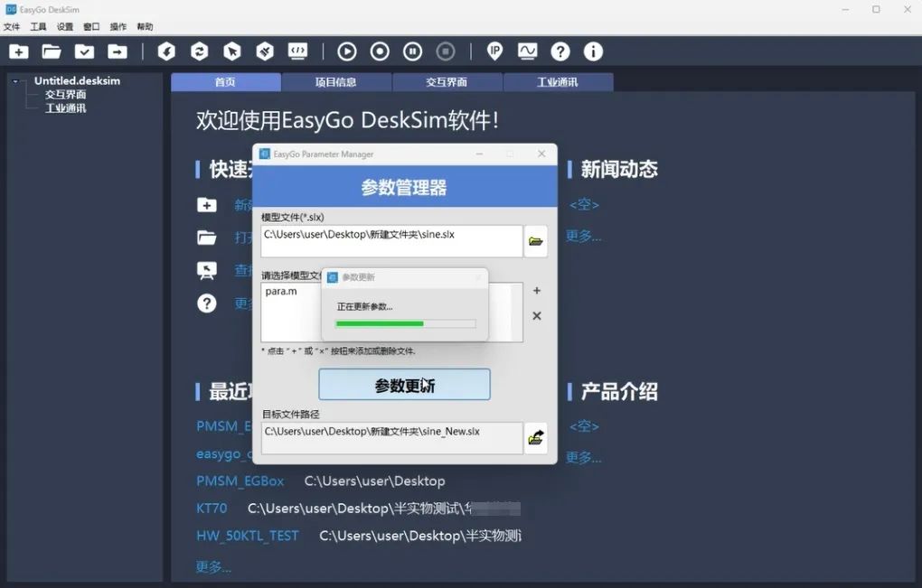
Task: Open the 文件 menu
Action: coord(12,26)
